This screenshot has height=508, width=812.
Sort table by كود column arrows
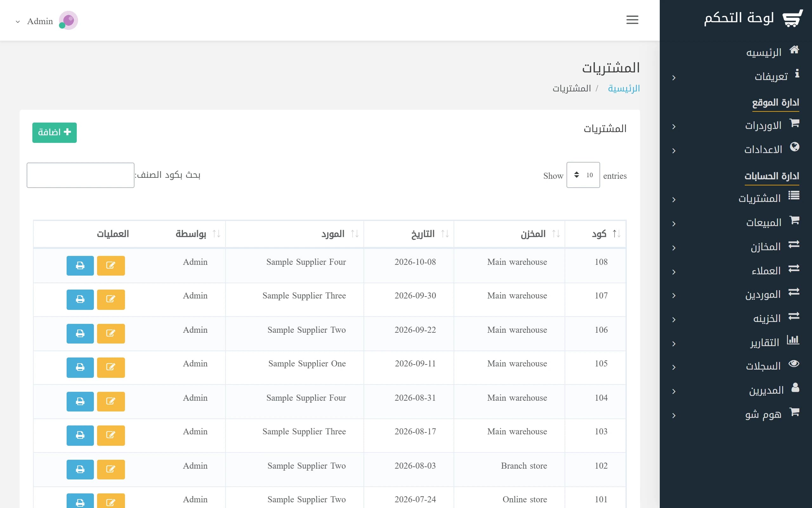coord(617,234)
